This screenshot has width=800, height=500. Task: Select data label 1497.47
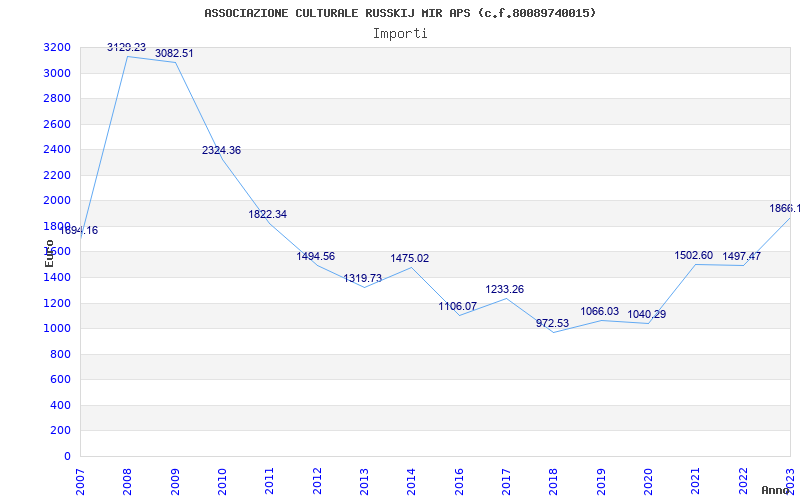741,256
